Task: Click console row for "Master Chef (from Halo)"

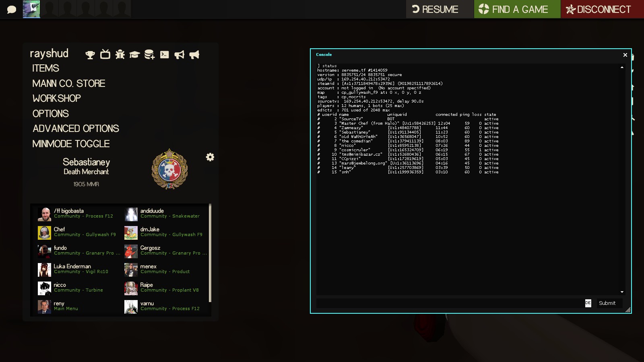Action: click(x=408, y=123)
